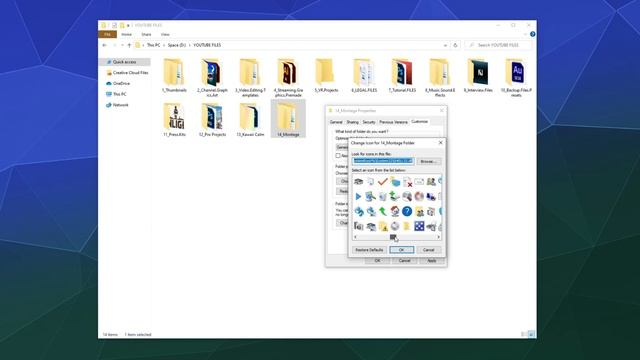Select Network in navigation pane
The height and width of the screenshot is (360, 640).
pos(117,105)
